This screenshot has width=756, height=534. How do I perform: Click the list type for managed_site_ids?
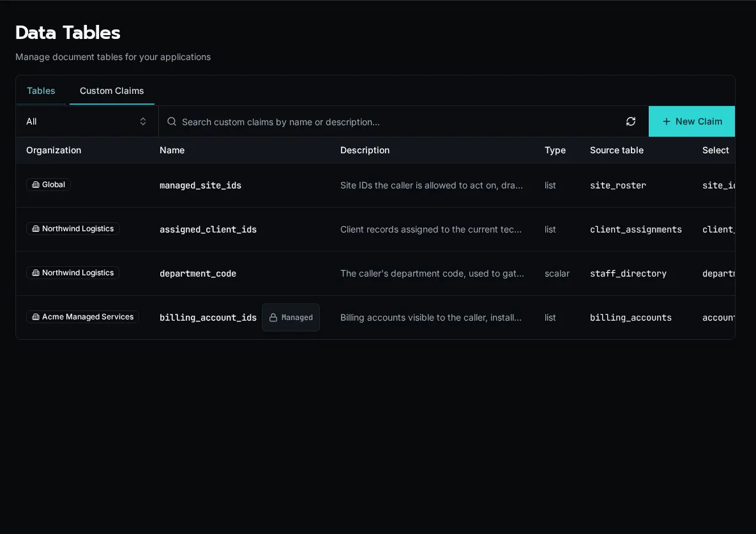coord(550,185)
